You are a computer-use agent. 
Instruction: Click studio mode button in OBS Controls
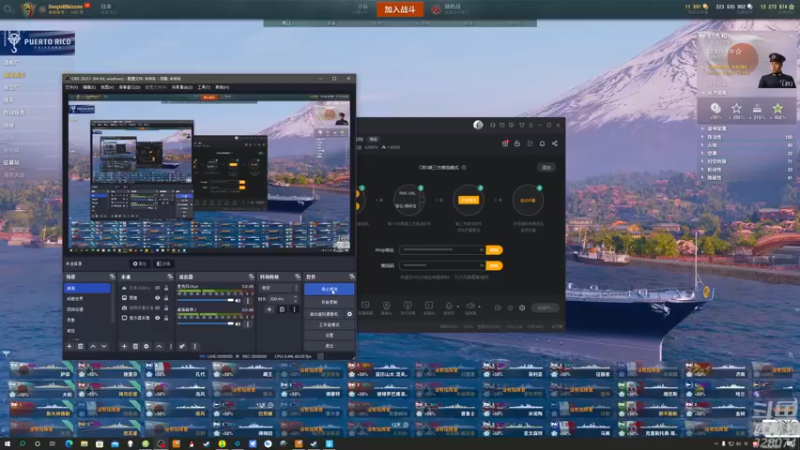pos(329,324)
